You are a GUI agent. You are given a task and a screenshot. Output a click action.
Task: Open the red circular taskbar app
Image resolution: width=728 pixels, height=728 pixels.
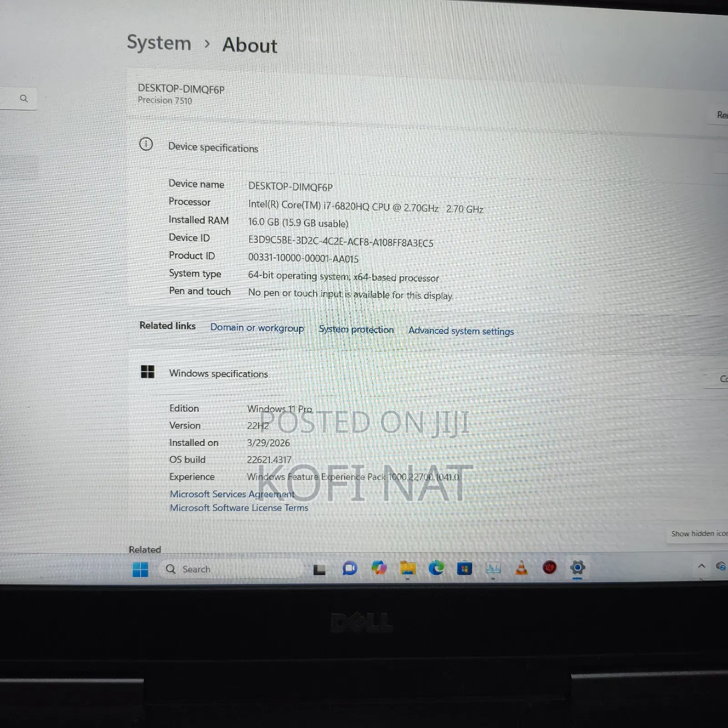(549, 567)
